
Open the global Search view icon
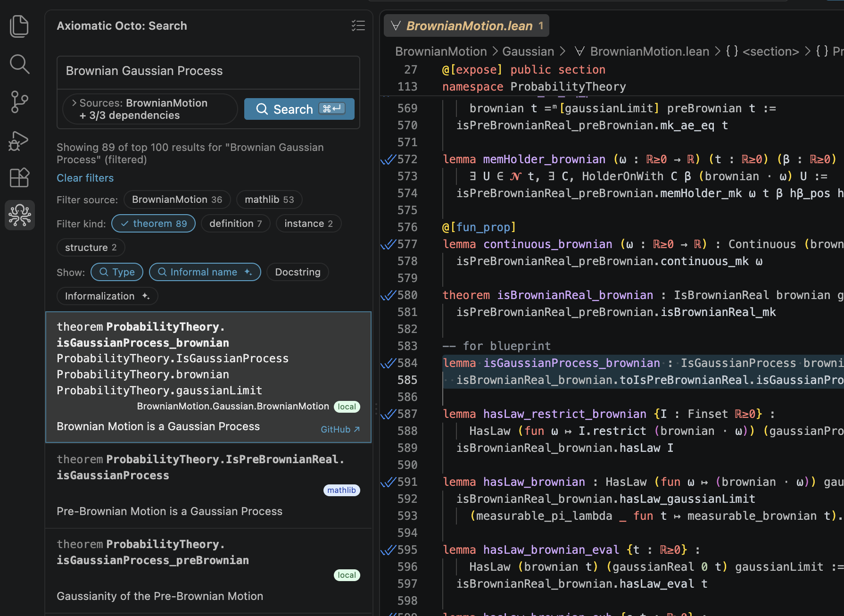click(x=19, y=64)
